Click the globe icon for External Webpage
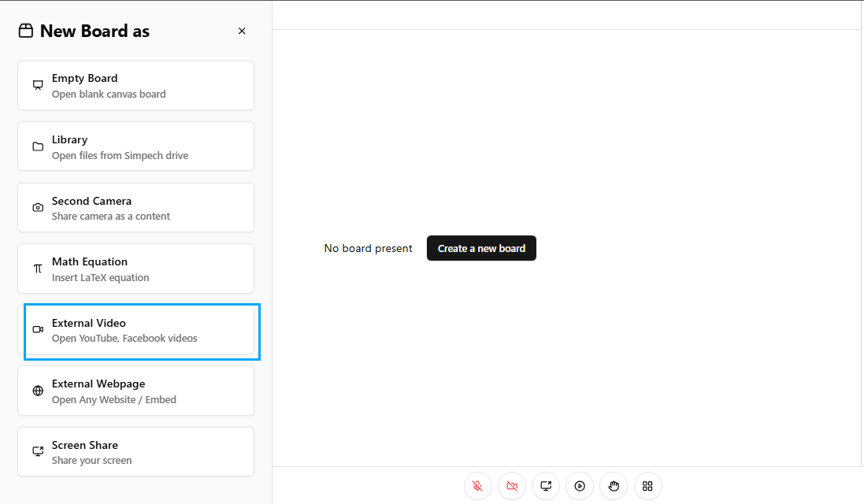Screen dimensions: 864x504 pos(38,391)
